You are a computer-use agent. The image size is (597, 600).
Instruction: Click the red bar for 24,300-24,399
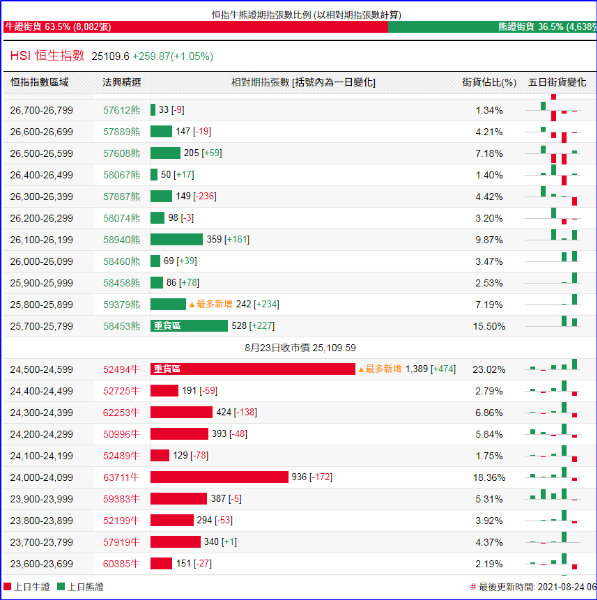181,412
